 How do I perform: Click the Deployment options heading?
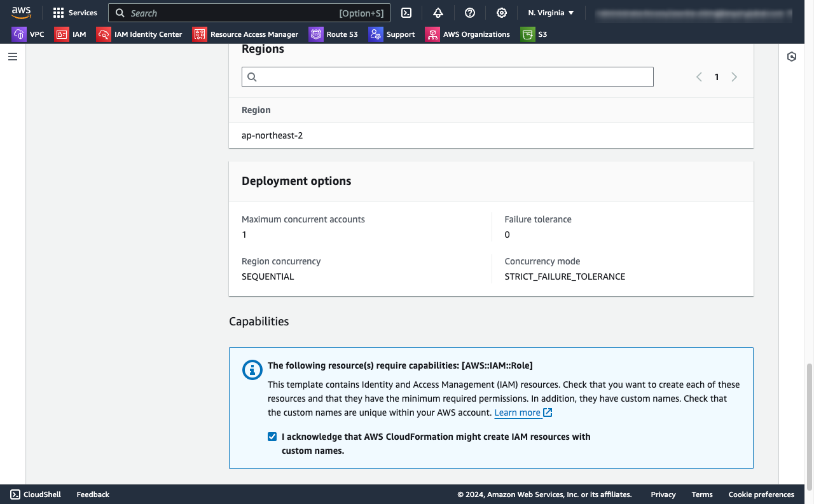pos(296,181)
